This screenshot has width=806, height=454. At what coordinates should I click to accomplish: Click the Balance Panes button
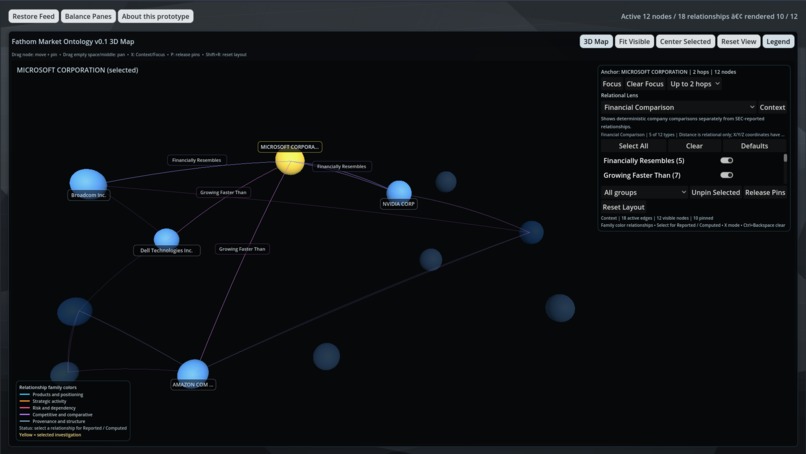point(88,16)
